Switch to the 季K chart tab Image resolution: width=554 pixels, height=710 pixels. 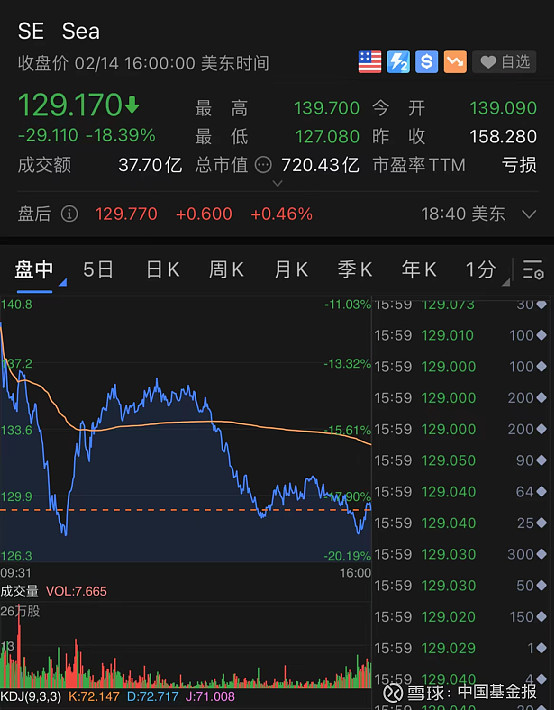[x=355, y=270]
